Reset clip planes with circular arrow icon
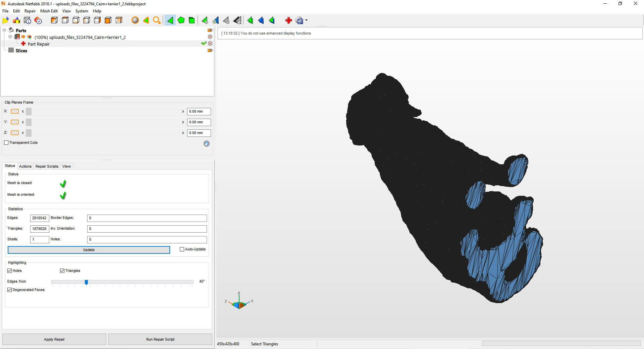This screenshot has height=349, width=644. click(x=207, y=143)
